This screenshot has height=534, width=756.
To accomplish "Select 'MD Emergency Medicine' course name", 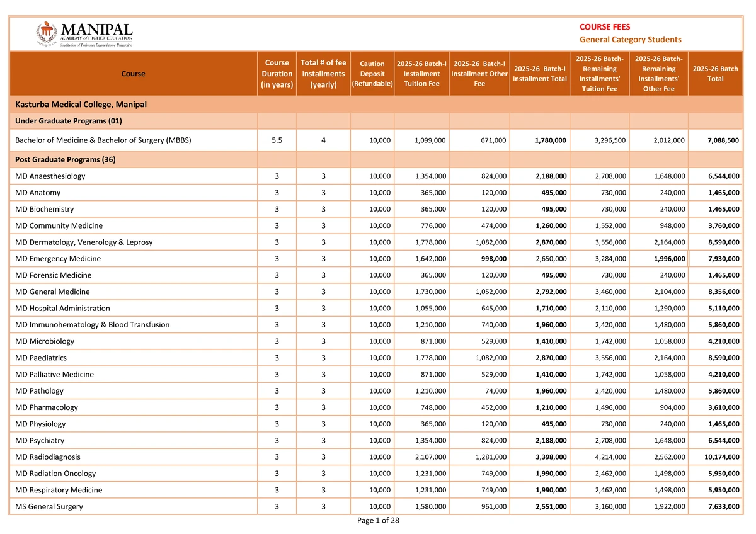I will pyautogui.click(x=58, y=259).
